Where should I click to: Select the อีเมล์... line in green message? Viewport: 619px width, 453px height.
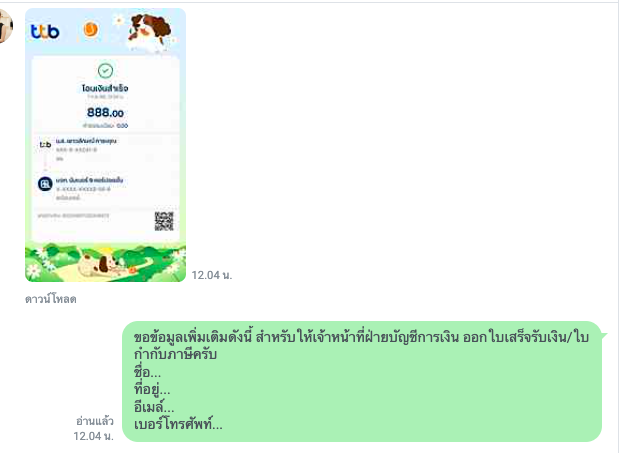(x=154, y=407)
